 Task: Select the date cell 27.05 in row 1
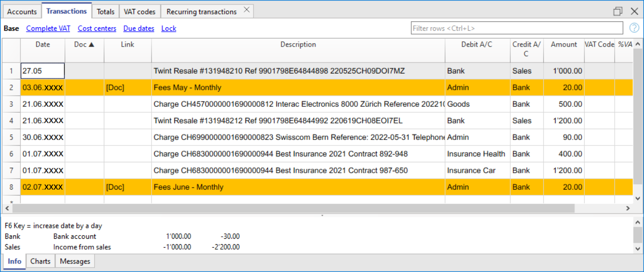click(x=42, y=71)
